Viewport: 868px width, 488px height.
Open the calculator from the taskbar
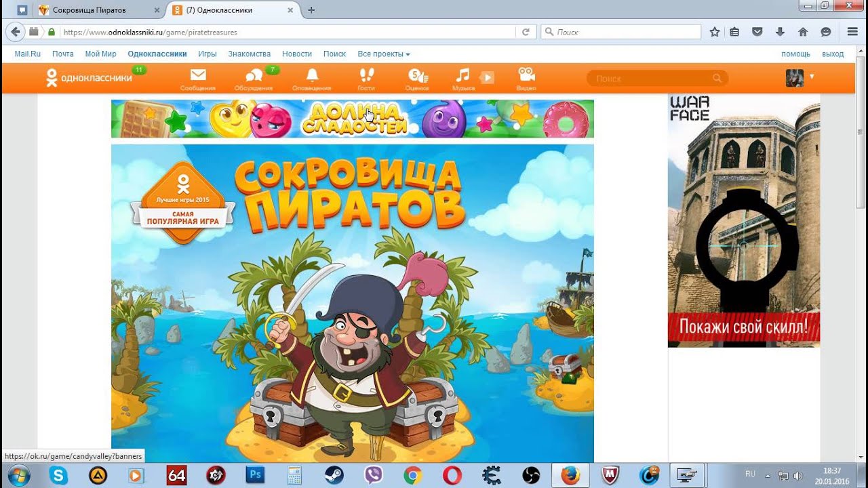tap(294, 476)
